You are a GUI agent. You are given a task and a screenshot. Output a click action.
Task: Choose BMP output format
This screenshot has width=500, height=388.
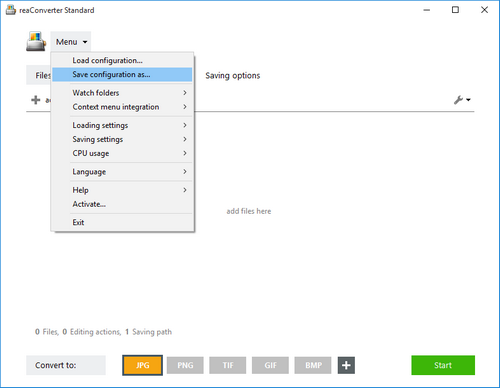[313, 365]
